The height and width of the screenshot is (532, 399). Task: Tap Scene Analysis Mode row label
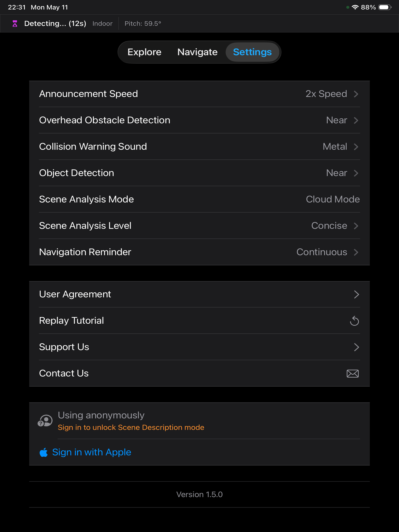[x=86, y=199]
